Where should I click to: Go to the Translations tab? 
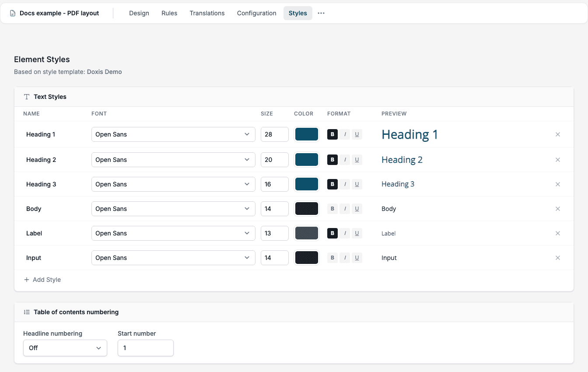(207, 13)
